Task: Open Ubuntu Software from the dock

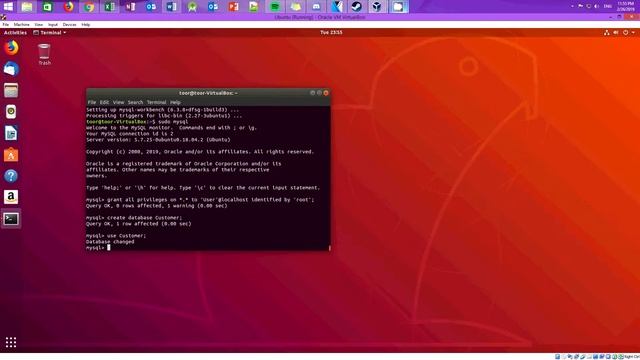Action: click(11, 155)
